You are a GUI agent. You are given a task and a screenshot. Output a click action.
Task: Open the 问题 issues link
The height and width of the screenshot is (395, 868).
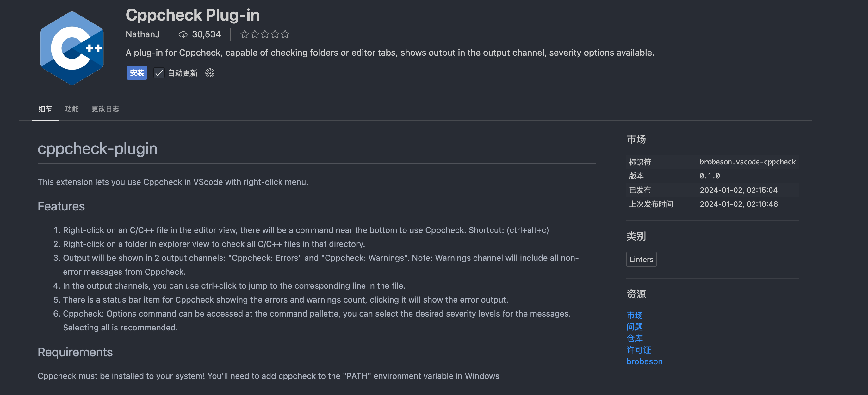[635, 327]
